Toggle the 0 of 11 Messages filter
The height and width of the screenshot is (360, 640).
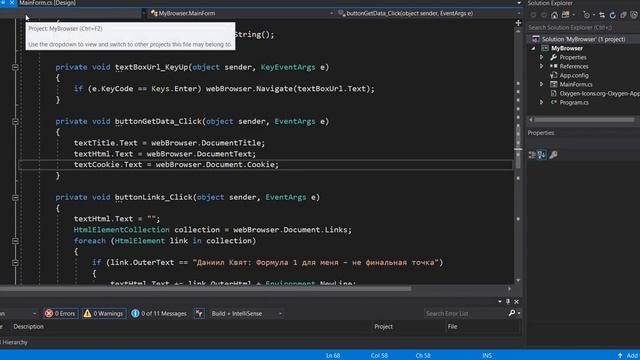pos(159,313)
